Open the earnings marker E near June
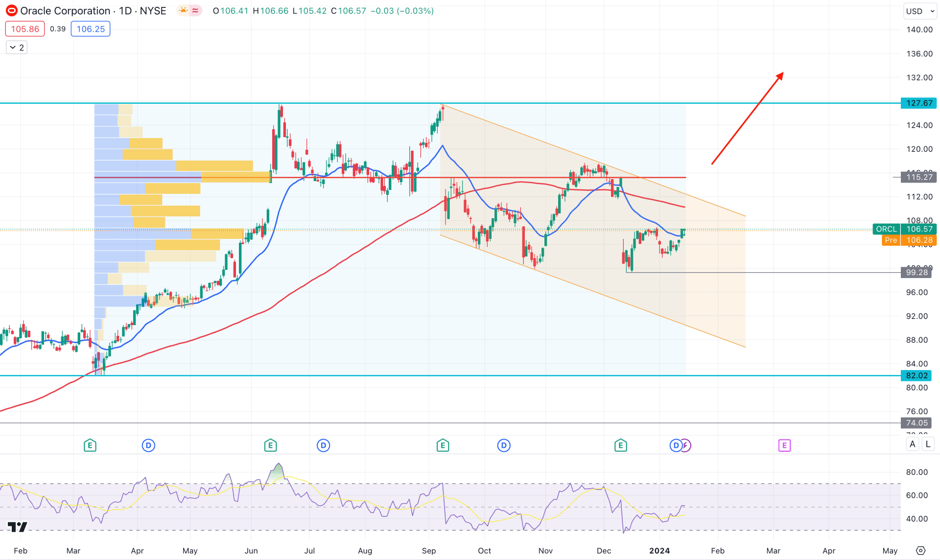Viewport: 940px width, 560px height. [x=270, y=445]
